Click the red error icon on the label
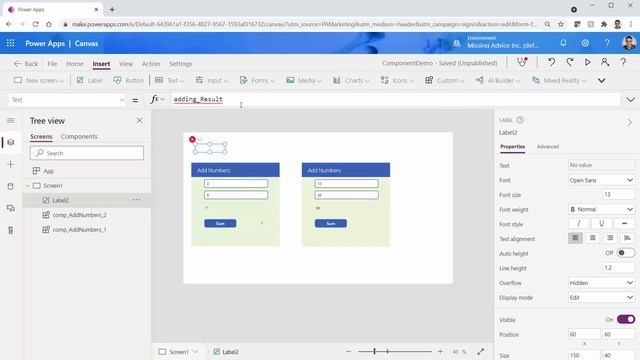 [192, 139]
